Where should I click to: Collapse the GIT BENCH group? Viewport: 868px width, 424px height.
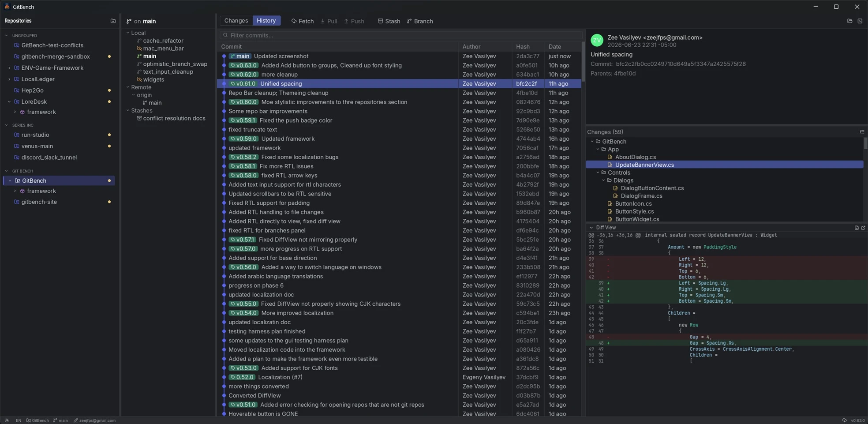[6, 171]
